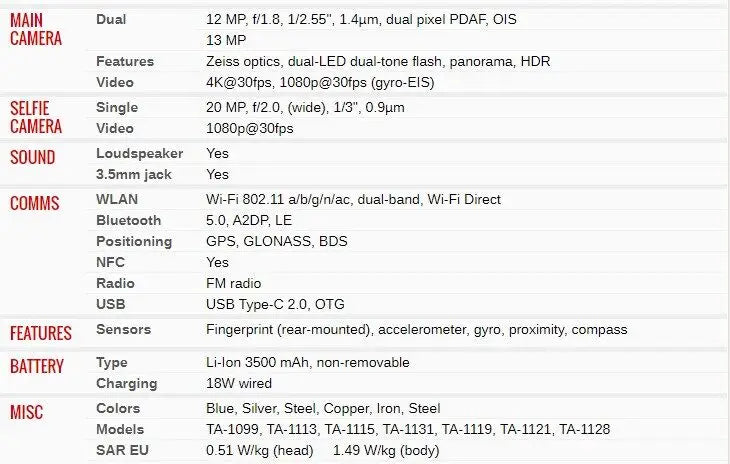The width and height of the screenshot is (730, 464).
Task: Select the Positioning label
Action: click(134, 241)
